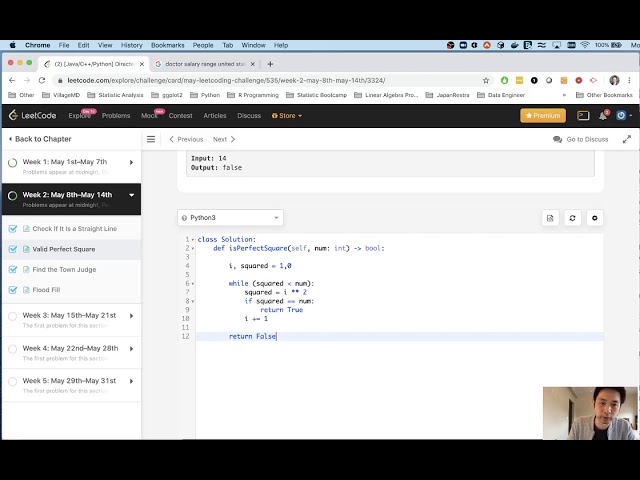The image size is (640, 480).
Task: Click the LeetCode logo
Action: 32,116
